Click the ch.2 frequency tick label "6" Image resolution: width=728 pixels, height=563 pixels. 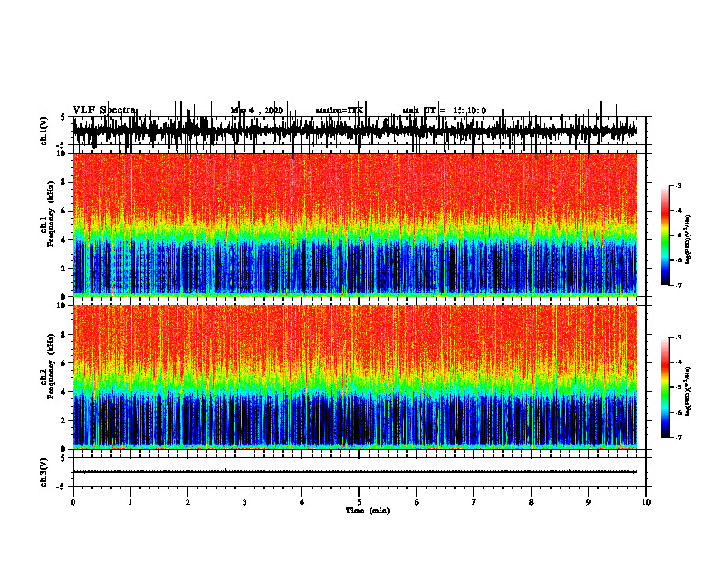pyautogui.click(x=63, y=363)
